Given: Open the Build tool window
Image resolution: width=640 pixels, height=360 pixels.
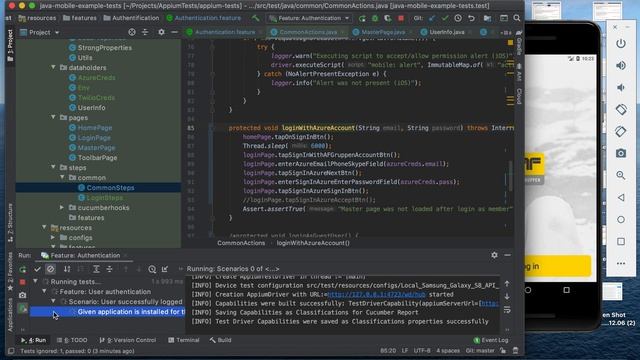Looking at the screenshot, I should coord(220,340).
